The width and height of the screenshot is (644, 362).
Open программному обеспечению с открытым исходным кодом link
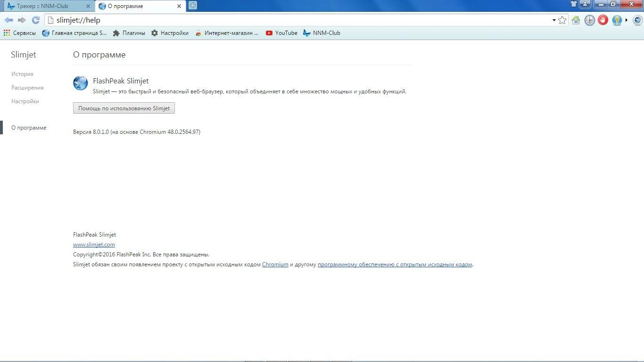(395, 264)
